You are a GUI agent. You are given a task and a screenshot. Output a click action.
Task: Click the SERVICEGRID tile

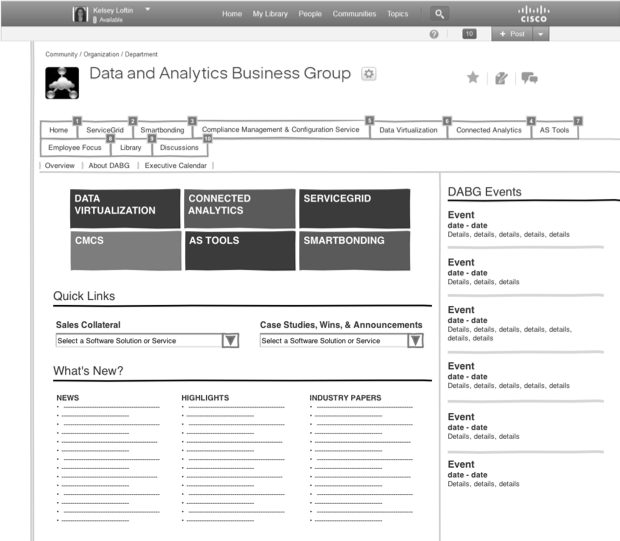pyautogui.click(x=354, y=209)
